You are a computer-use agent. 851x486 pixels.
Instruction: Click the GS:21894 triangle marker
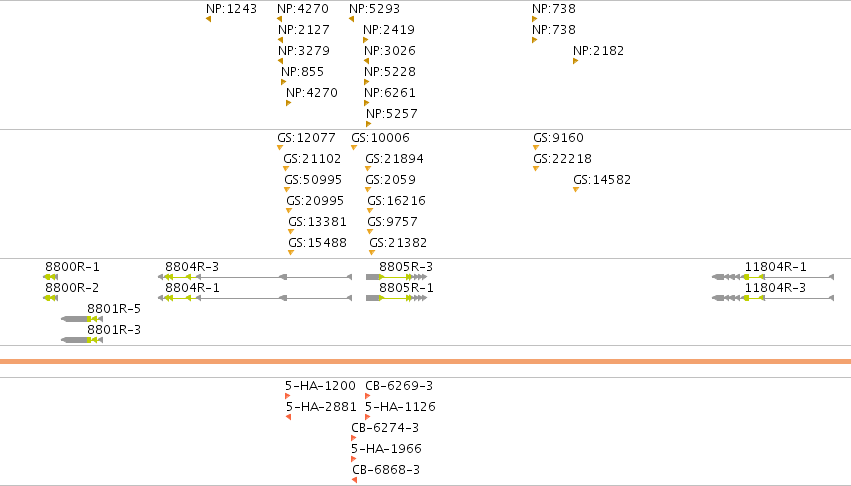tap(368, 169)
